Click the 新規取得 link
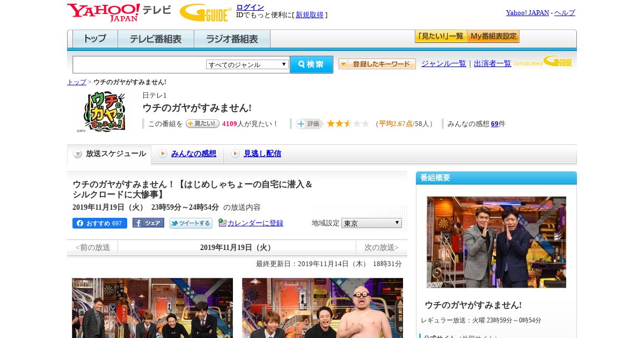644x338 pixels. (310, 15)
